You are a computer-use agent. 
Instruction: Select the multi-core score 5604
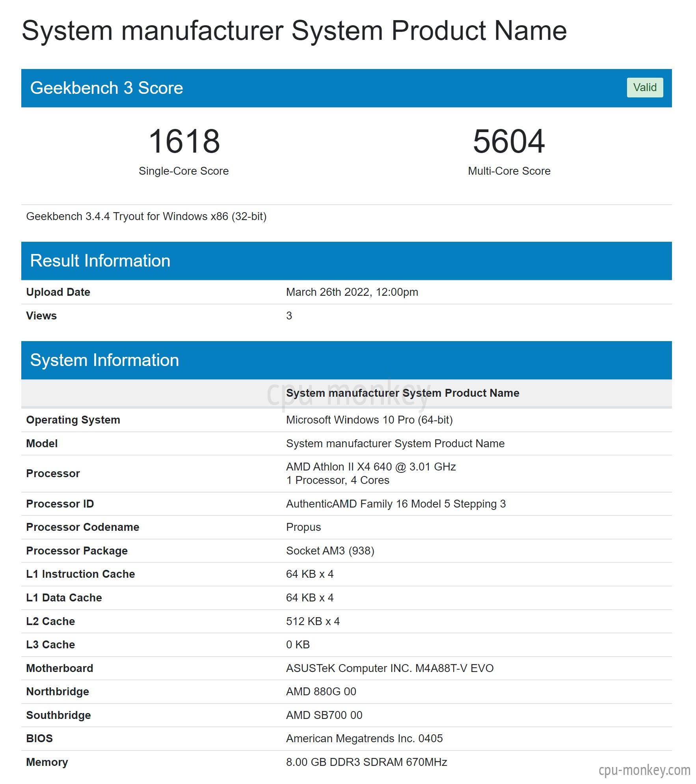pyautogui.click(x=509, y=141)
